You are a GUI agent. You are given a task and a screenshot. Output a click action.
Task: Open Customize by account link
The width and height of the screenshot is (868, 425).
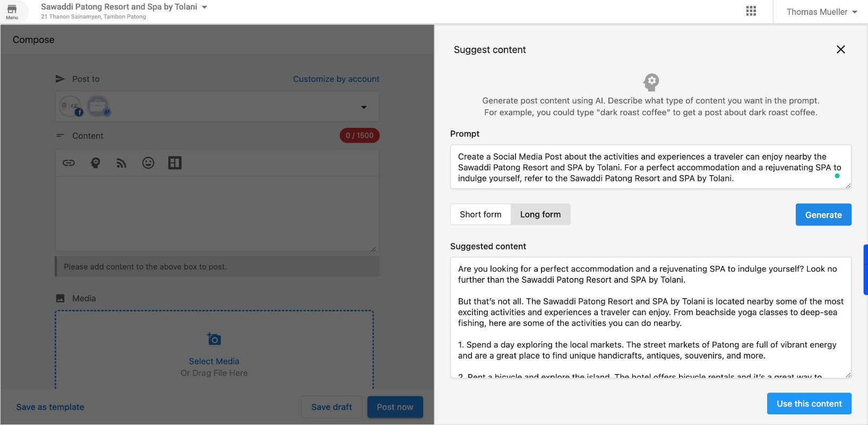point(336,79)
